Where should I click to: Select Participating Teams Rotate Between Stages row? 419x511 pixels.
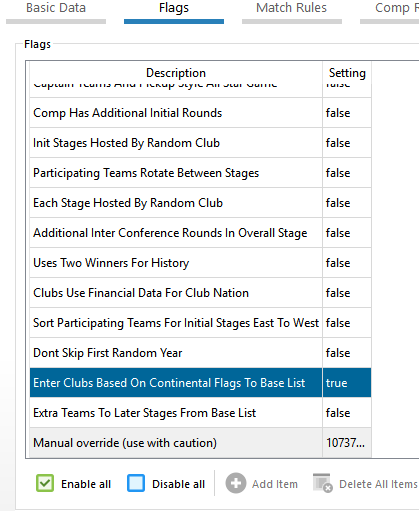(x=200, y=173)
